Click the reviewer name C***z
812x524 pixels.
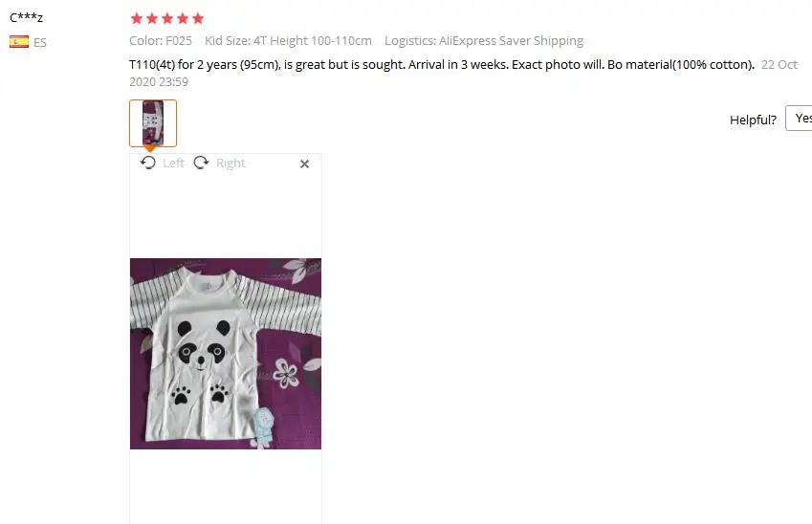[27, 17]
